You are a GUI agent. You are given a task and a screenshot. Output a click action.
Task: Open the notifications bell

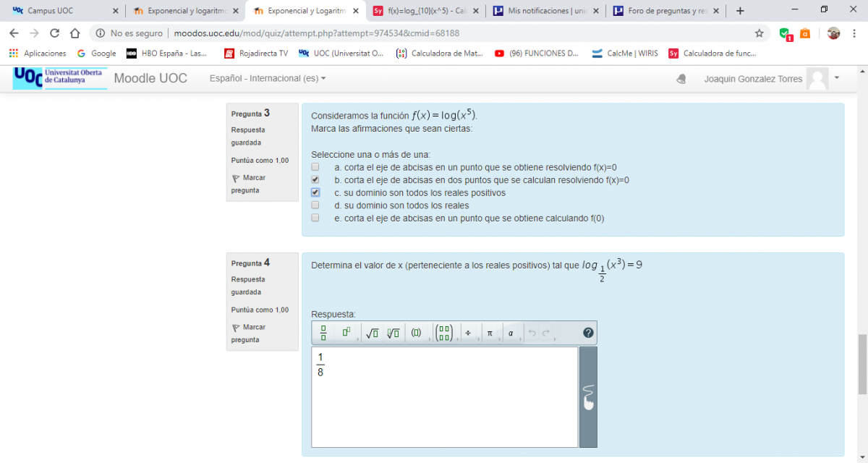click(x=681, y=79)
